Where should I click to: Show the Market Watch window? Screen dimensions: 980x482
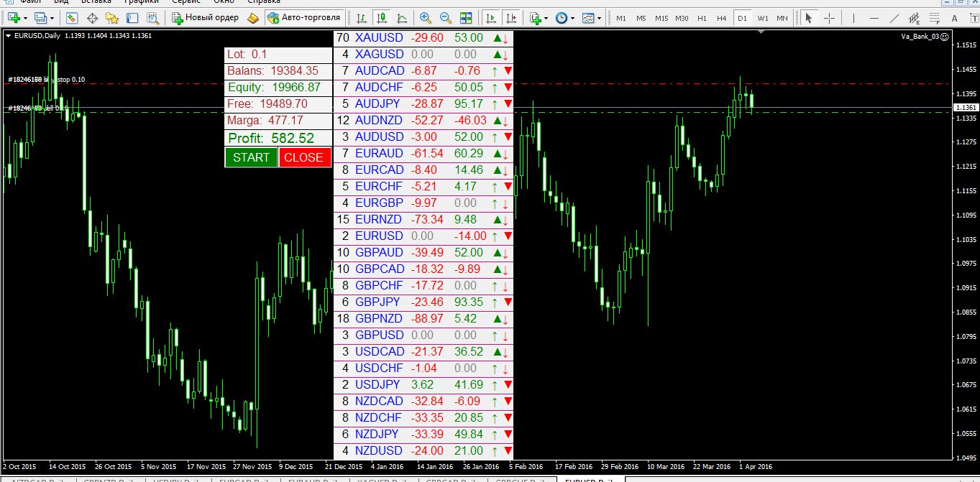[72, 17]
